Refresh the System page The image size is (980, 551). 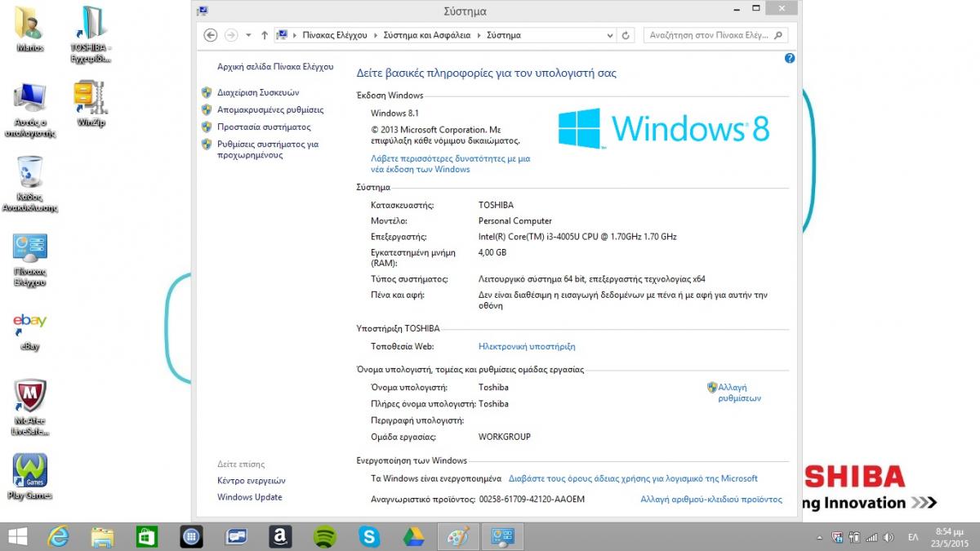(626, 35)
